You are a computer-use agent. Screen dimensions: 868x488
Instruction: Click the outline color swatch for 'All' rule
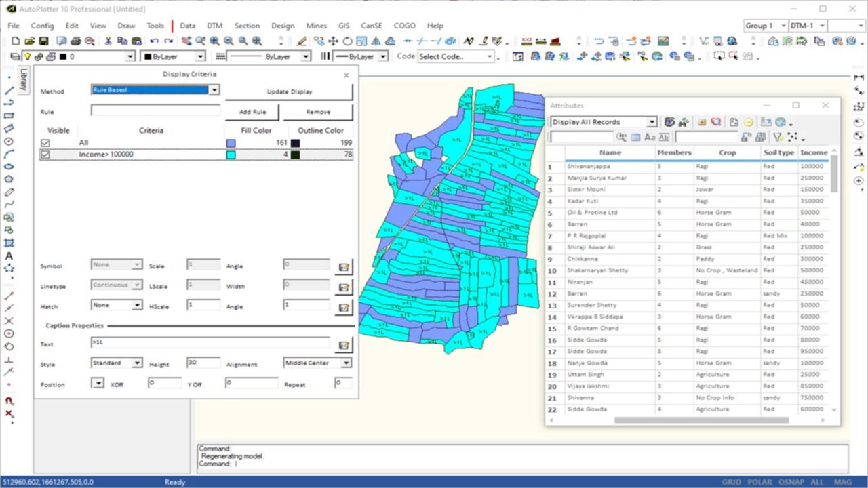click(295, 143)
